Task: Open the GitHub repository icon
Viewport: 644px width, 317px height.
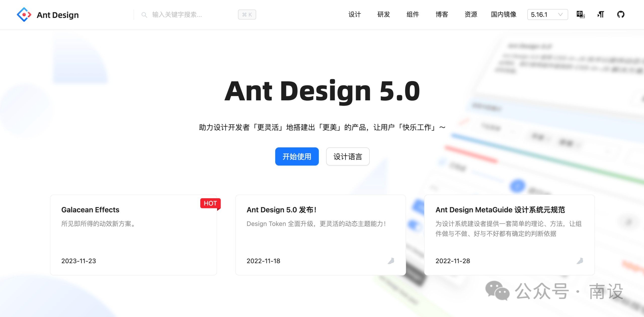Action: [621, 15]
